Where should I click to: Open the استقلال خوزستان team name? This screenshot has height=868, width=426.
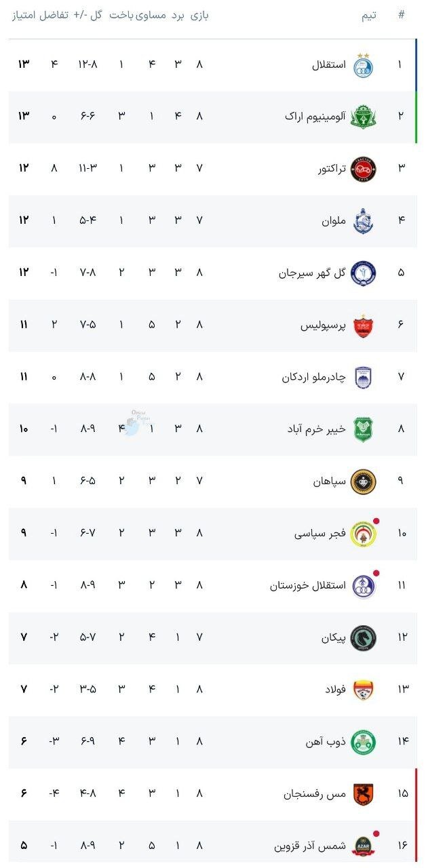(308, 586)
